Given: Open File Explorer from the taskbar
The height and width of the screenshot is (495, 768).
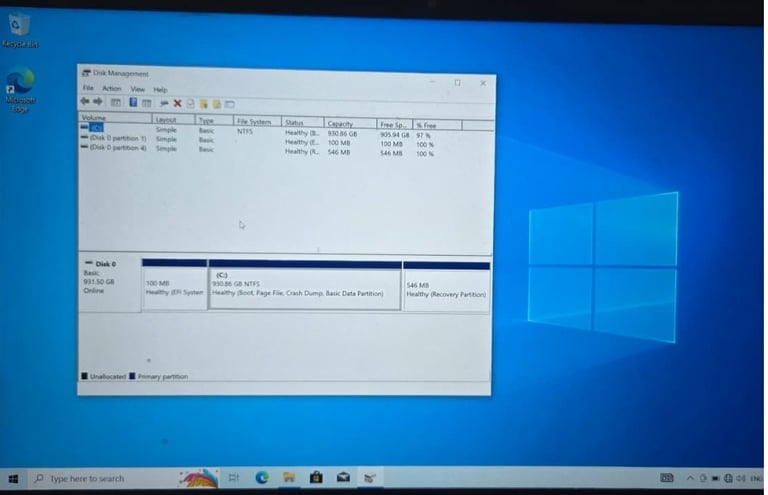Looking at the screenshot, I should [x=289, y=477].
